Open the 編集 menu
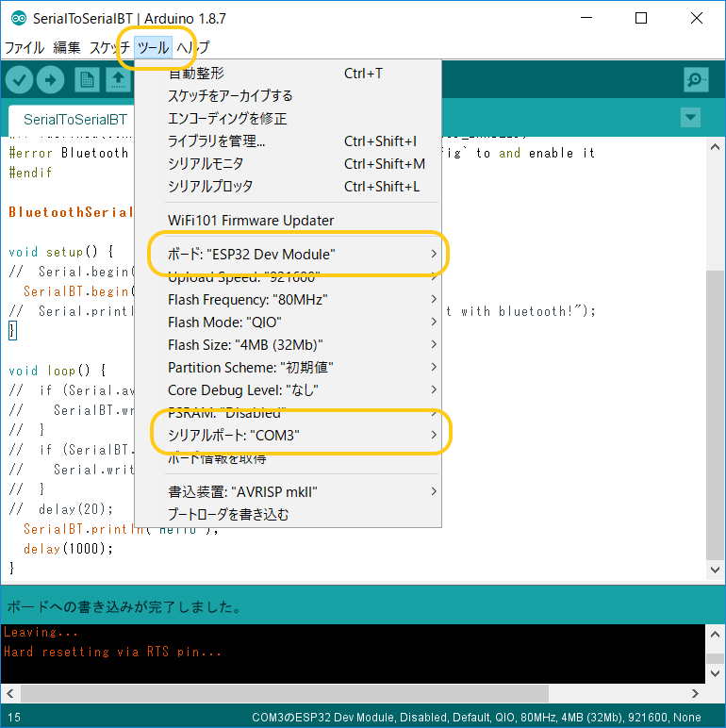This screenshot has width=726, height=728. pos(66,47)
